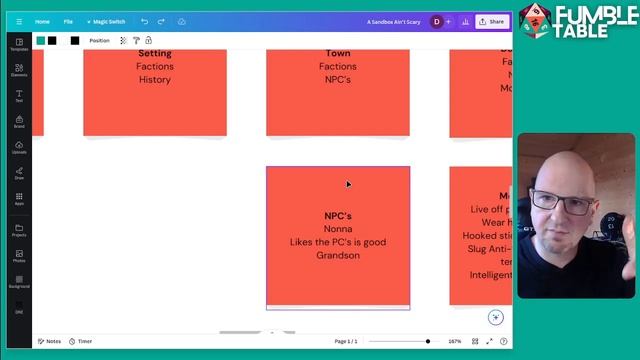Open the hamburger main menu
The width and height of the screenshot is (640, 360).
[19, 22]
